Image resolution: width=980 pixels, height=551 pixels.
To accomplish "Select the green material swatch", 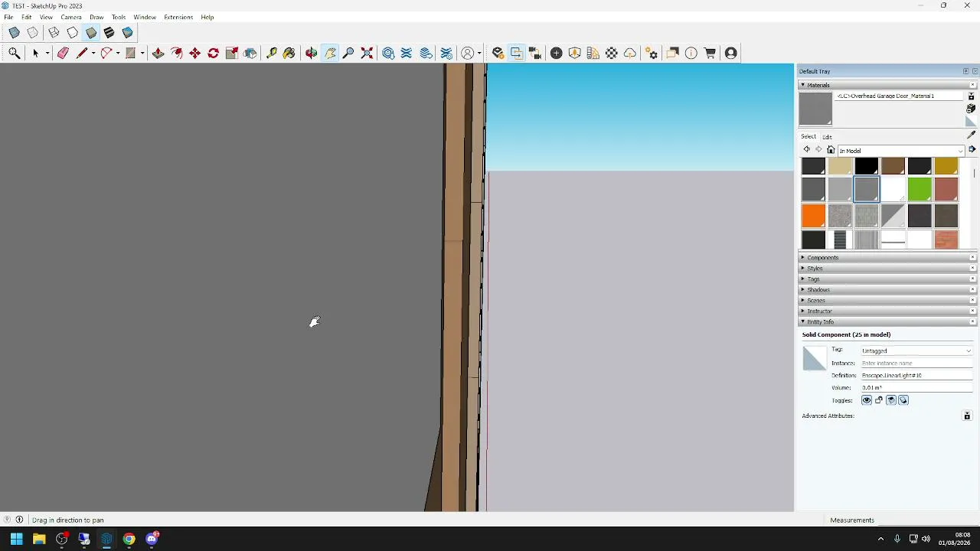I will tap(920, 189).
